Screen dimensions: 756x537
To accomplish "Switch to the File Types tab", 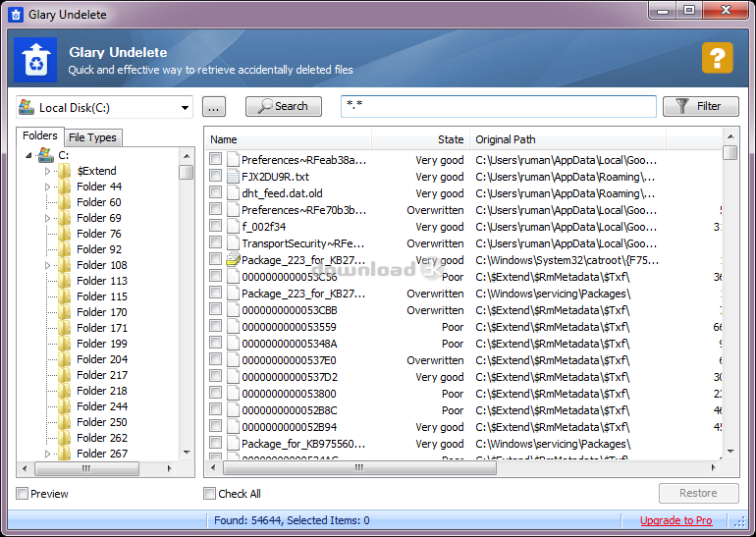I will (92, 137).
